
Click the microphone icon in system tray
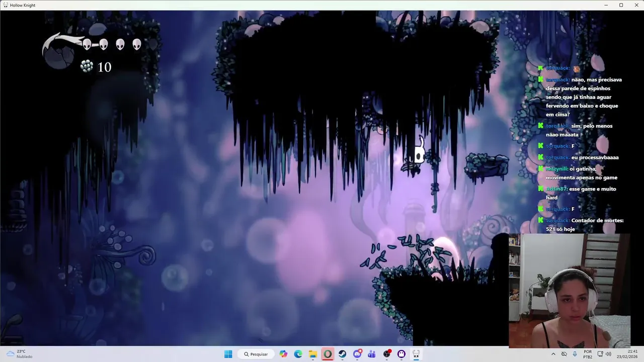click(x=575, y=354)
